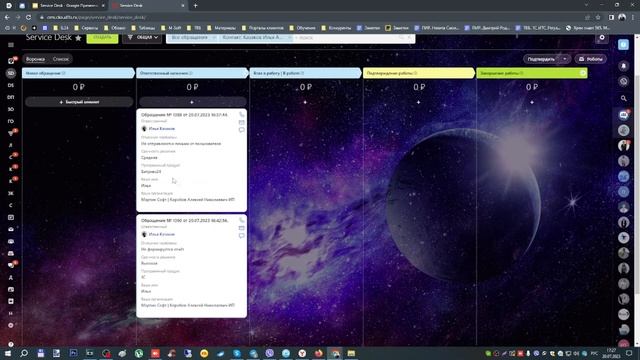The width and height of the screenshot is (640, 360).
Task: Click chat bubble icon on ticket №1090 card
Action: [242, 236]
